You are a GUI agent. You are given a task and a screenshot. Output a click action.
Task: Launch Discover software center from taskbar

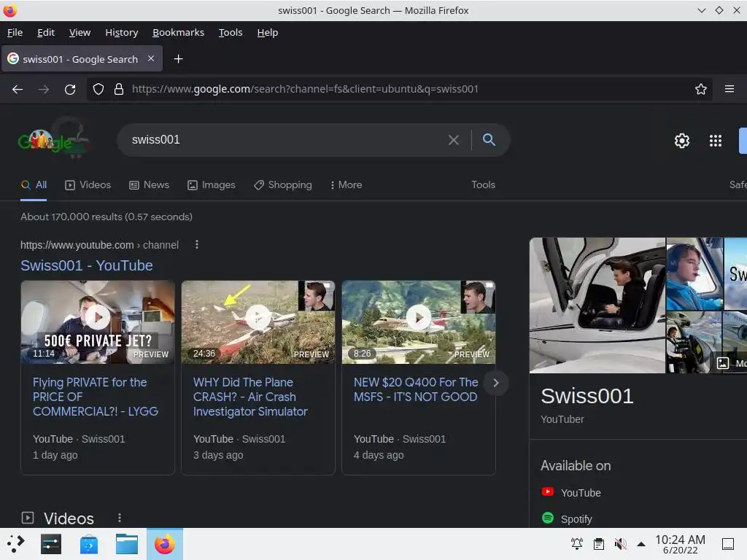pyautogui.click(x=88, y=544)
